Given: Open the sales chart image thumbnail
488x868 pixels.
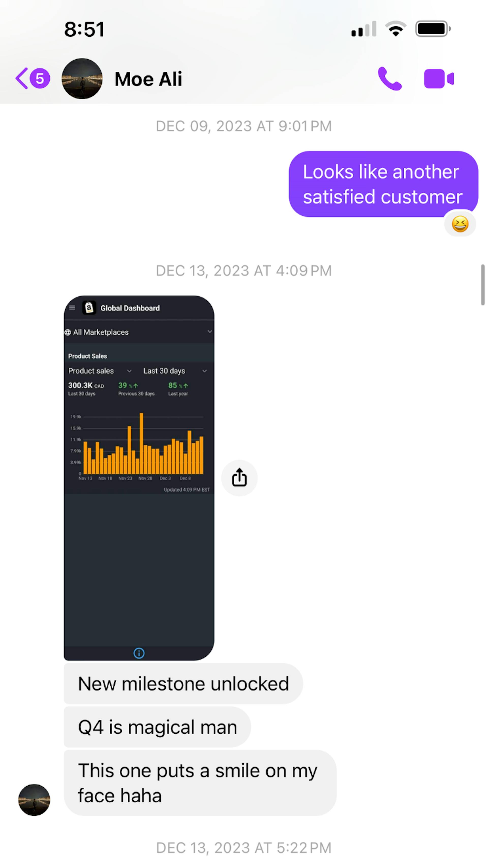Looking at the screenshot, I should tap(139, 478).
